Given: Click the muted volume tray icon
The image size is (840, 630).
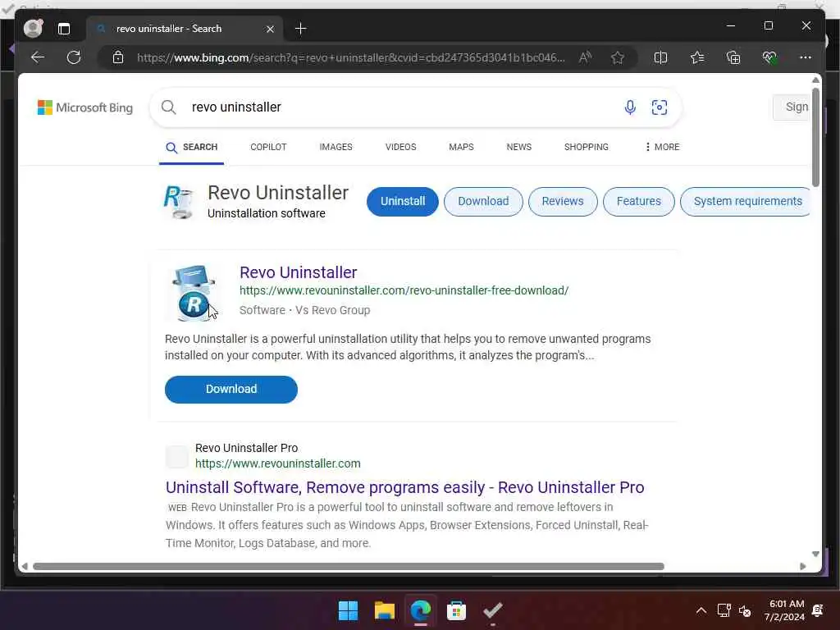Looking at the screenshot, I should point(745,610).
